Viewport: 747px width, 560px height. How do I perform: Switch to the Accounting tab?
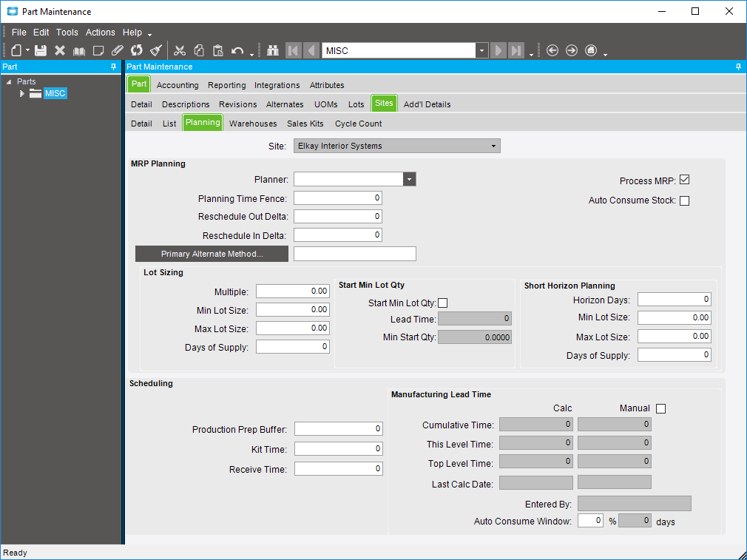[178, 85]
